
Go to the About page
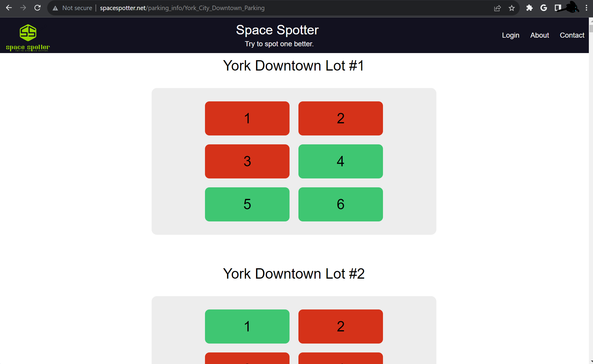(x=540, y=35)
